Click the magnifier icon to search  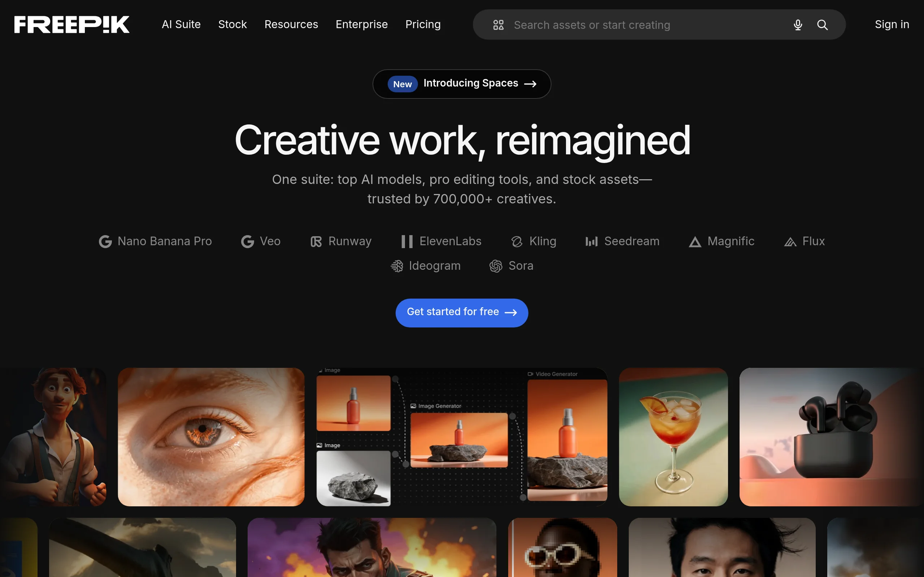pos(823,25)
